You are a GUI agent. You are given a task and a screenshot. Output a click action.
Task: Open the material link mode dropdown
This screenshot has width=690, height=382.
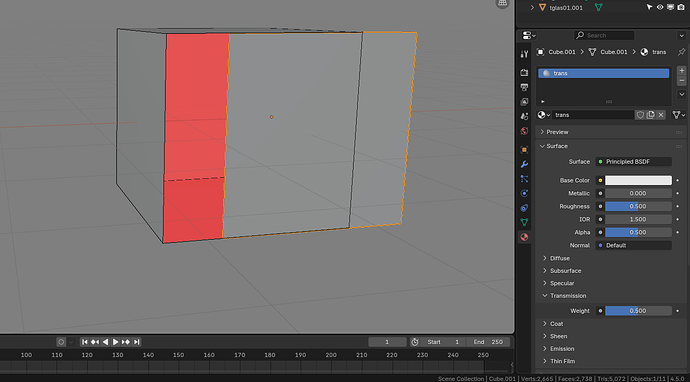[679, 115]
